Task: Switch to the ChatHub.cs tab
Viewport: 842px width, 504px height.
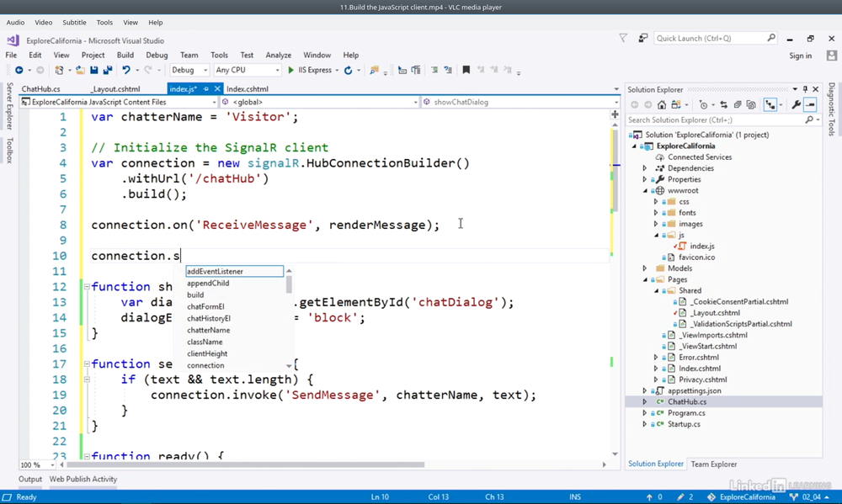Action: [40, 89]
